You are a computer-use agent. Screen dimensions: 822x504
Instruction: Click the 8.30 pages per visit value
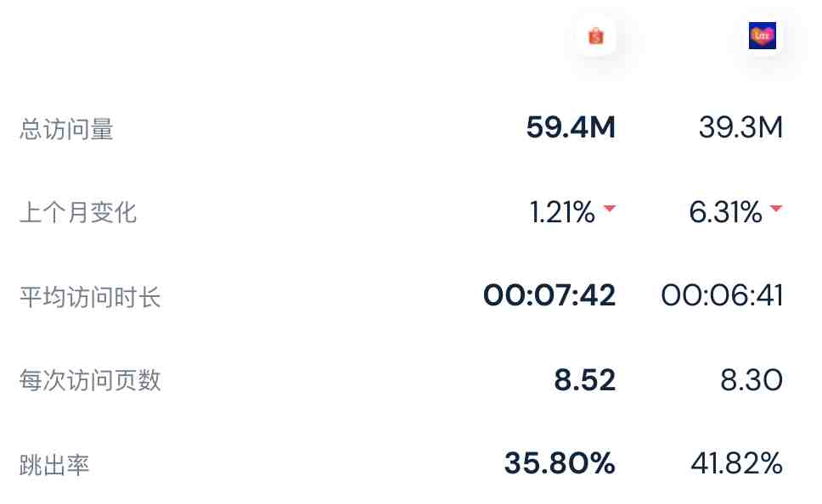point(752,380)
